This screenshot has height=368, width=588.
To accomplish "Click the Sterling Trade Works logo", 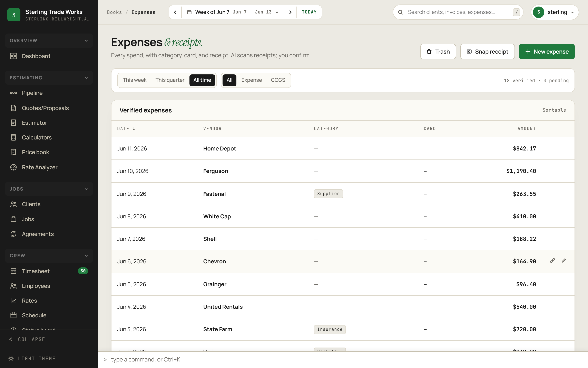I will (x=14, y=15).
